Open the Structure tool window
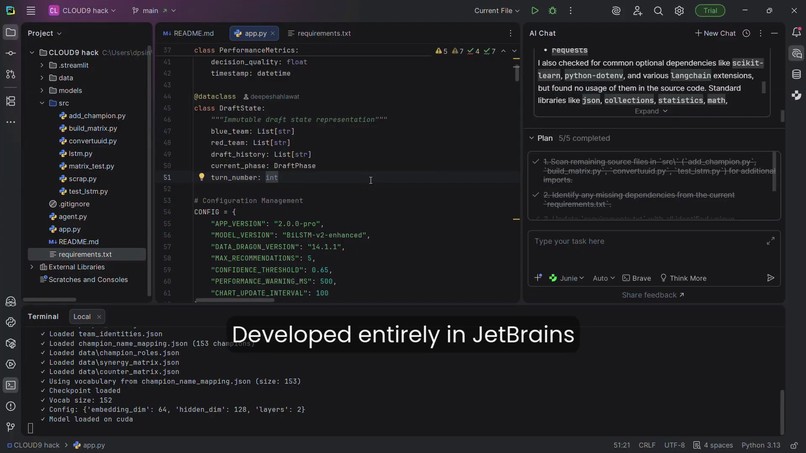Screen dimensions: 806x453 pos(10,101)
